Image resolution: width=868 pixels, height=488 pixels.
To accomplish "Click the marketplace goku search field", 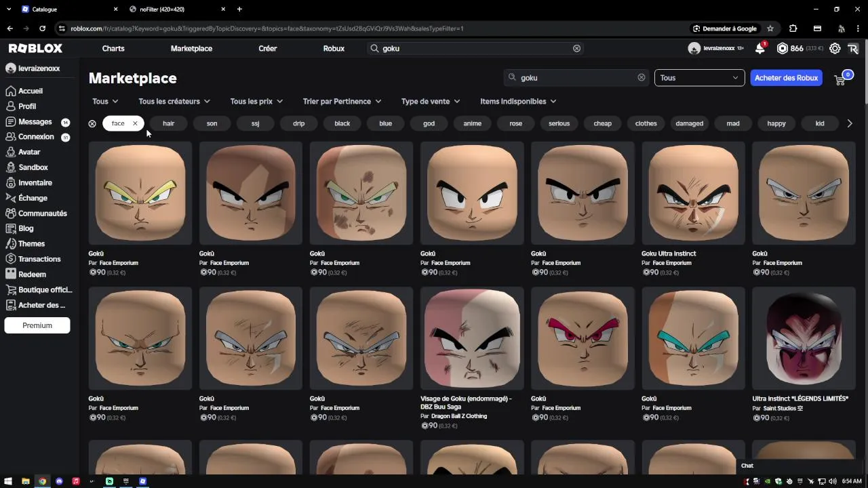I will click(576, 78).
